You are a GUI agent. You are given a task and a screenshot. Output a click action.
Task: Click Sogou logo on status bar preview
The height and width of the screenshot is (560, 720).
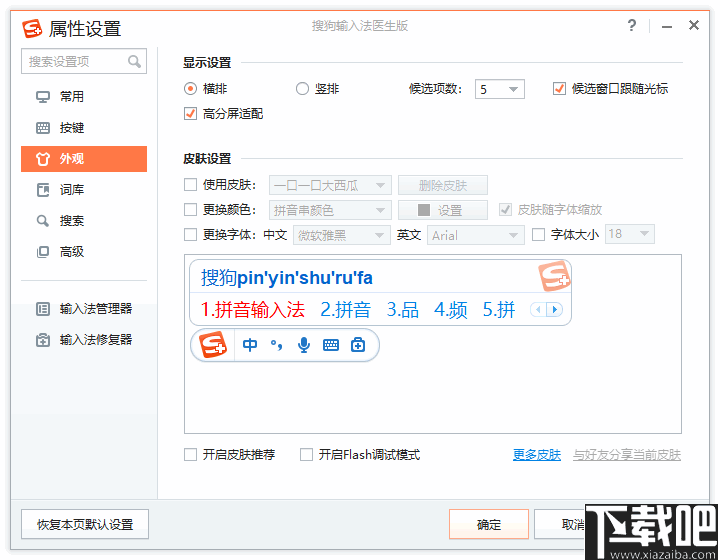pos(213,345)
